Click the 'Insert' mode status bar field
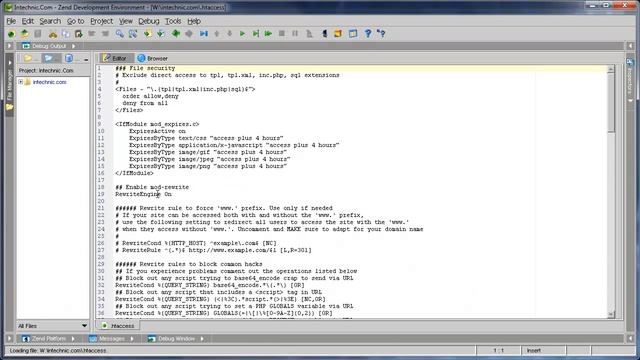This screenshot has height=360, width=640. [543, 350]
